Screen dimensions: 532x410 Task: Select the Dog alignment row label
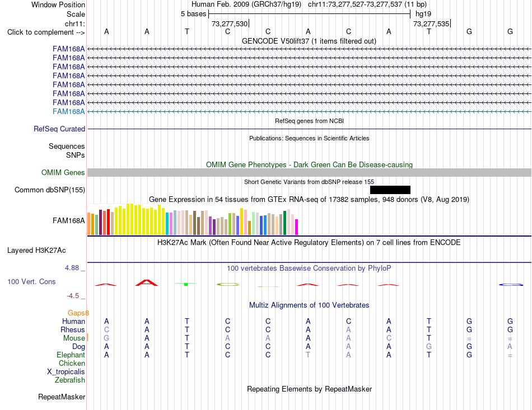coord(78,346)
